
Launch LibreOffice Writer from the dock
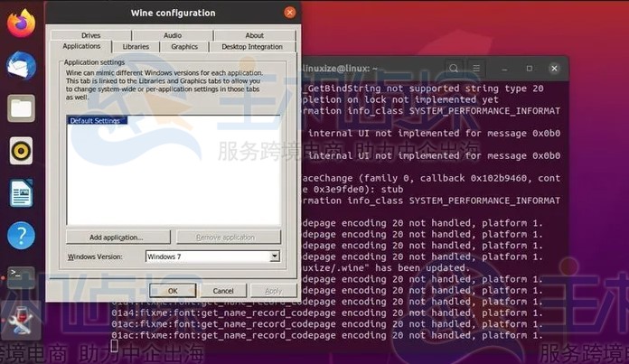(x=21, y=193)
